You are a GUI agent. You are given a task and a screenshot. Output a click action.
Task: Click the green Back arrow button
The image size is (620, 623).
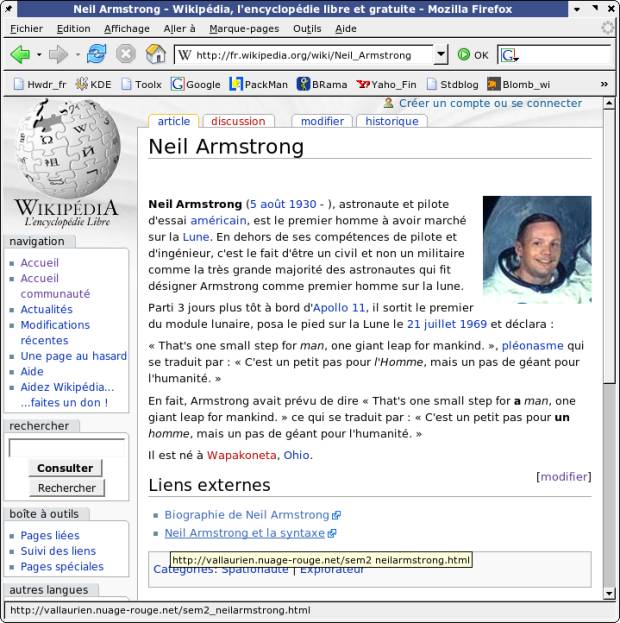(18, 54)
